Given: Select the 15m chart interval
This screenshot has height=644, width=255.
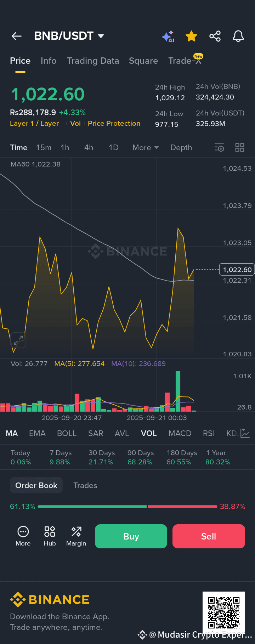Looking at the screenshot, I should 44,147.
